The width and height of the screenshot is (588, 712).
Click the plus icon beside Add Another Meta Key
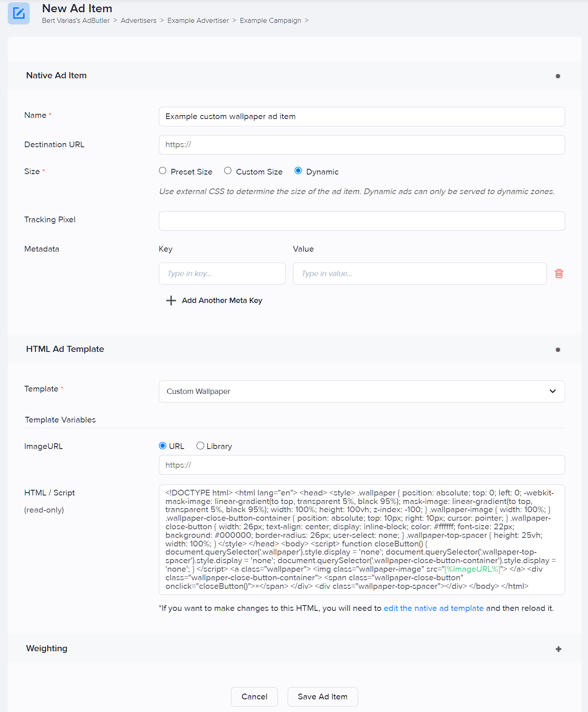(x=171, y=301)
